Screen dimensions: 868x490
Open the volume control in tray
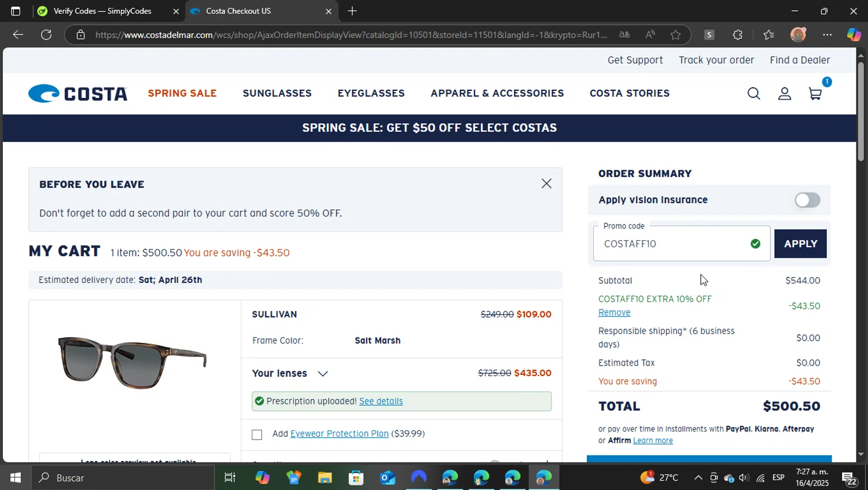click(x=744, y=478)
